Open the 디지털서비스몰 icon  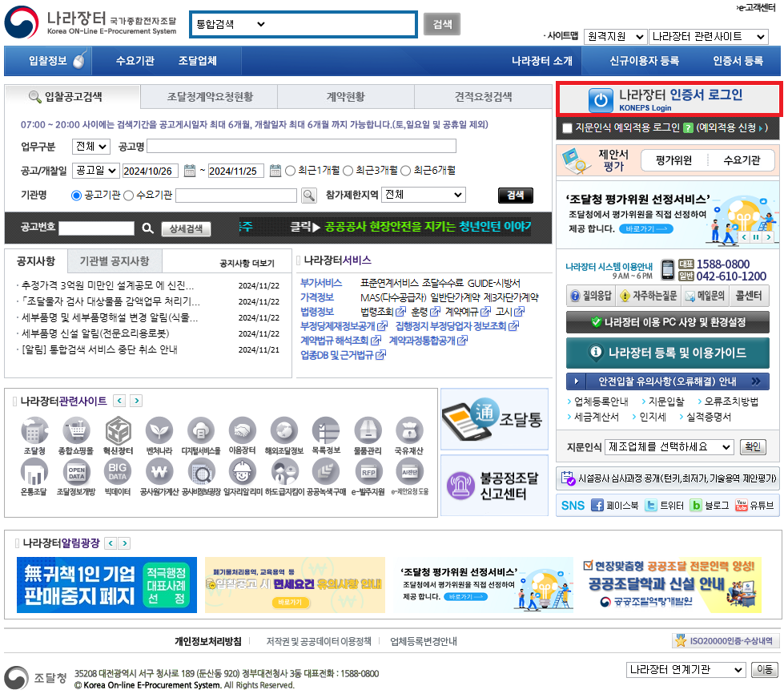click(201, 431)
